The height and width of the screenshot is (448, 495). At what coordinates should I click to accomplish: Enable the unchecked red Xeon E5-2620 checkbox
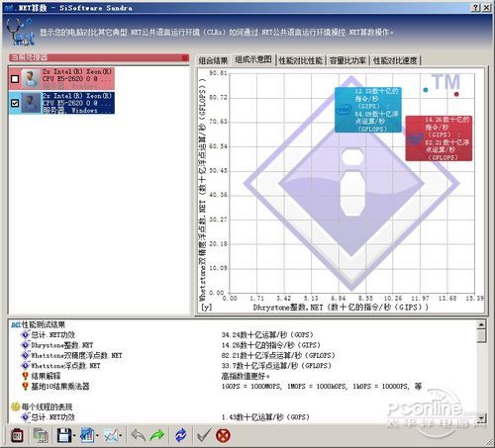click(x=15, y=79)
